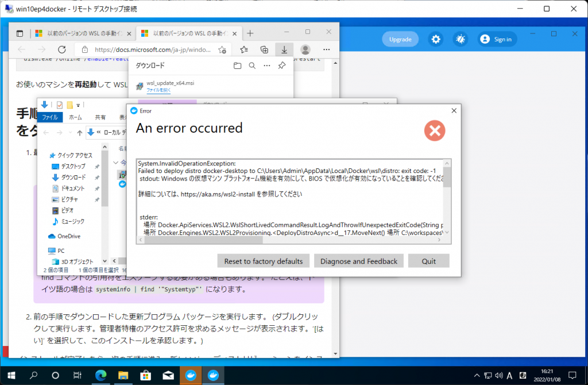The image size is (588, 385).
Task: Open Edge vertical tabs menu icon
Action: [x=20, y=34]
